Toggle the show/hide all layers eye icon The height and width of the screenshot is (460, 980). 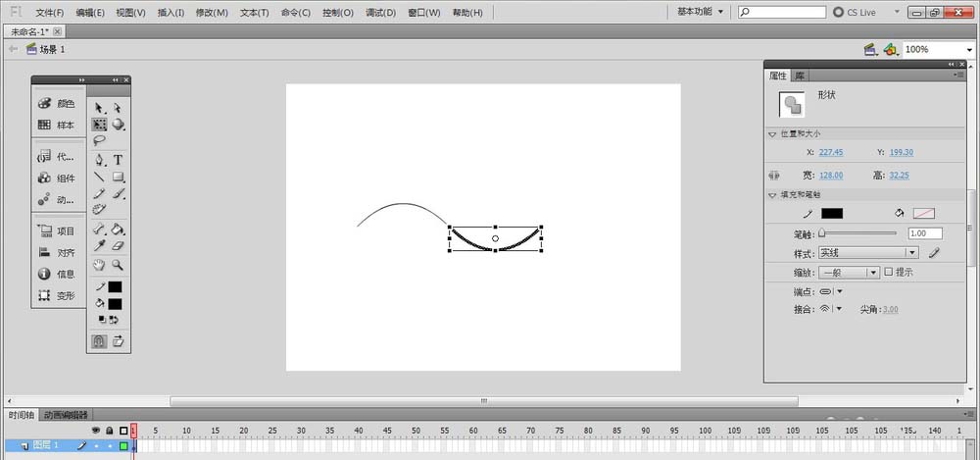pyautogui.click(x=96, y=430)
